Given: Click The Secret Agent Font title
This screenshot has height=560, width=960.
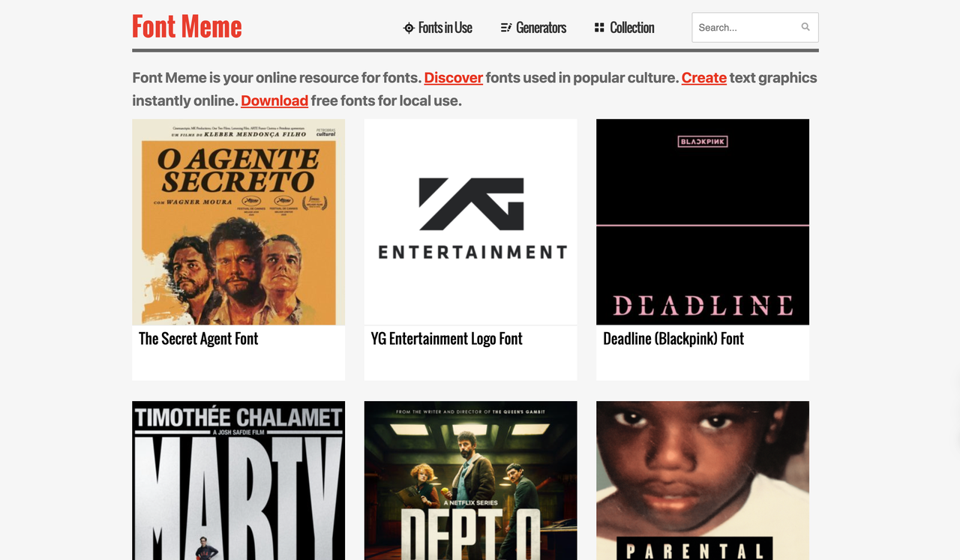Looking at the screenshot, I should click(x=198, y=339).
